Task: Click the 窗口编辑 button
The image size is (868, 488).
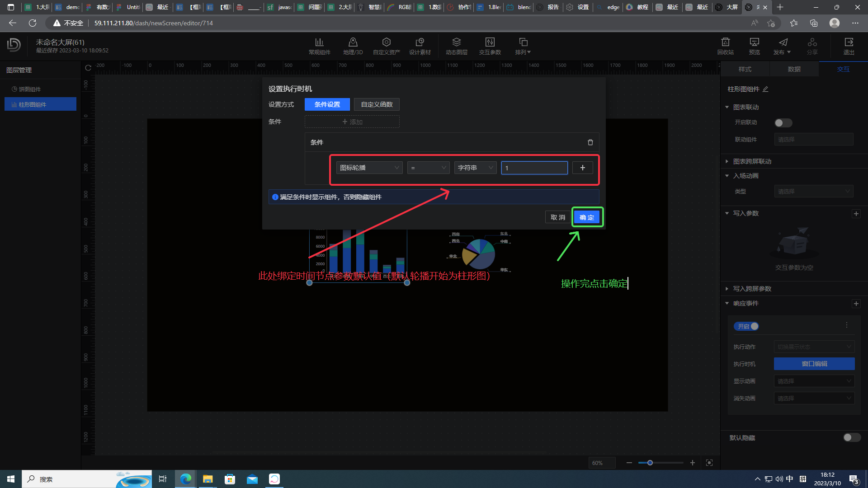Action: (x=814, y=364)
